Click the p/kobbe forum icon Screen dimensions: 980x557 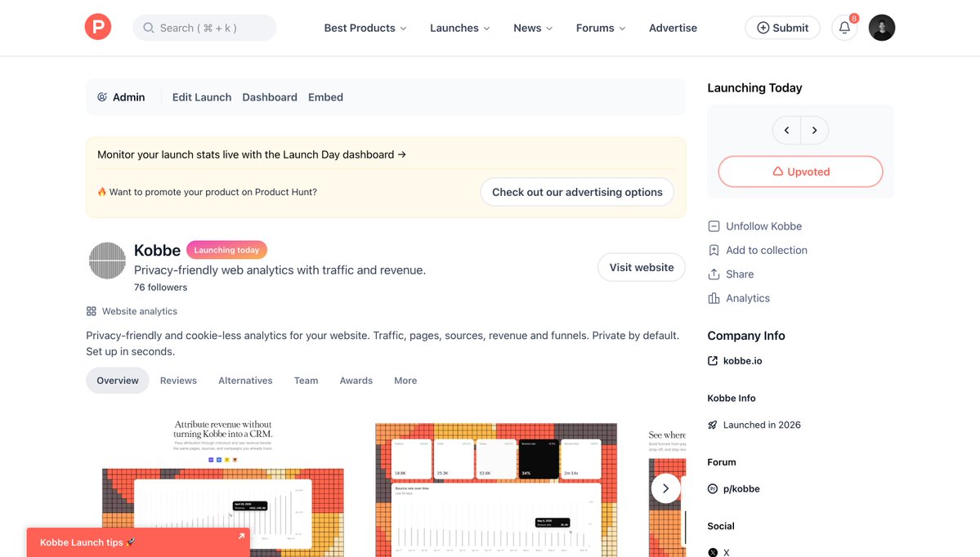pos(713,488)
